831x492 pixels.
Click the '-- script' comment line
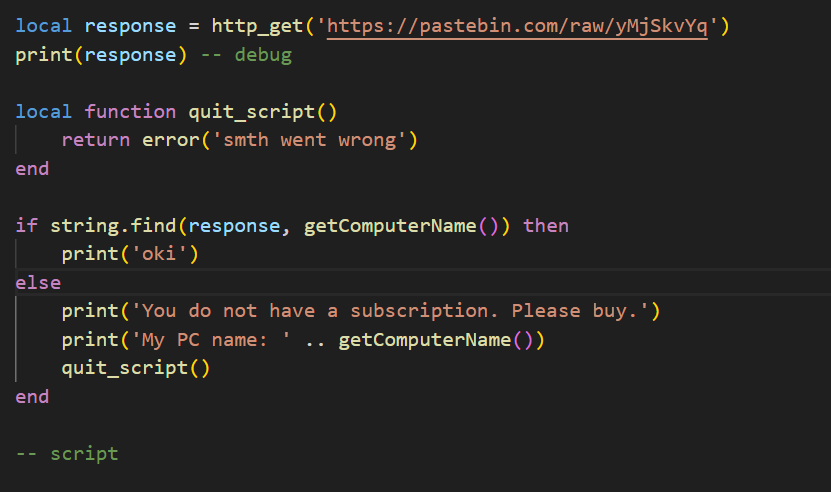(x=67, y=454)
